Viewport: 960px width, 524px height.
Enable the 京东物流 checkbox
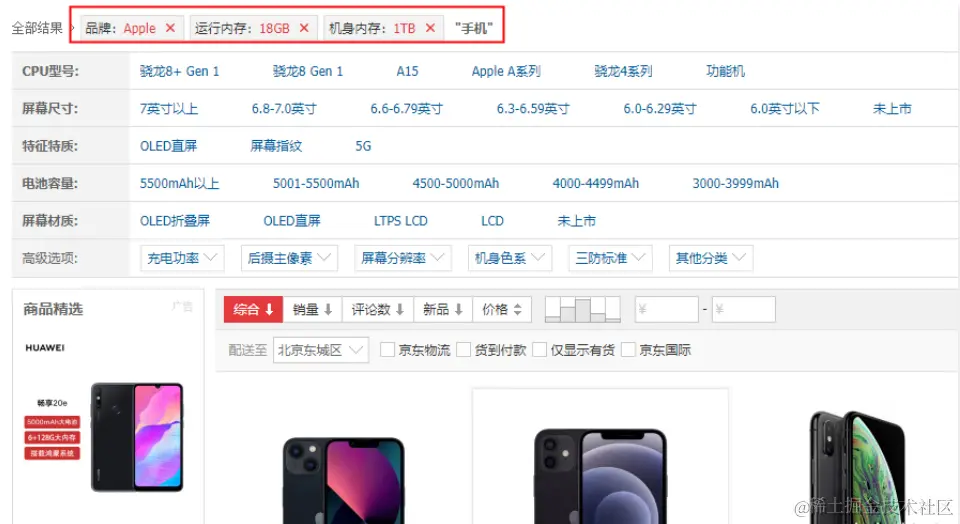click(x=387, y=350)
